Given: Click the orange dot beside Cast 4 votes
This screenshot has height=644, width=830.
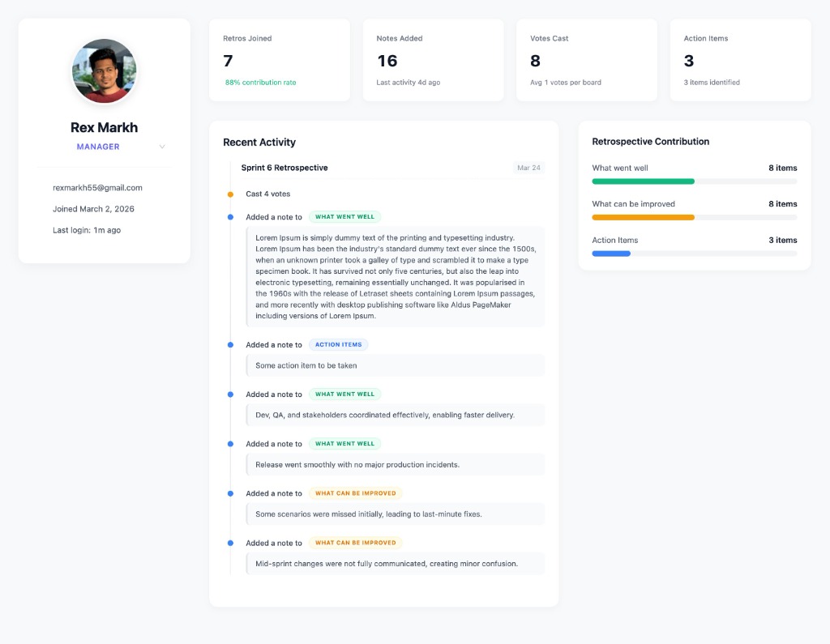Looking at the screenshot, I should pyautogui.click(x=229, y=194).
